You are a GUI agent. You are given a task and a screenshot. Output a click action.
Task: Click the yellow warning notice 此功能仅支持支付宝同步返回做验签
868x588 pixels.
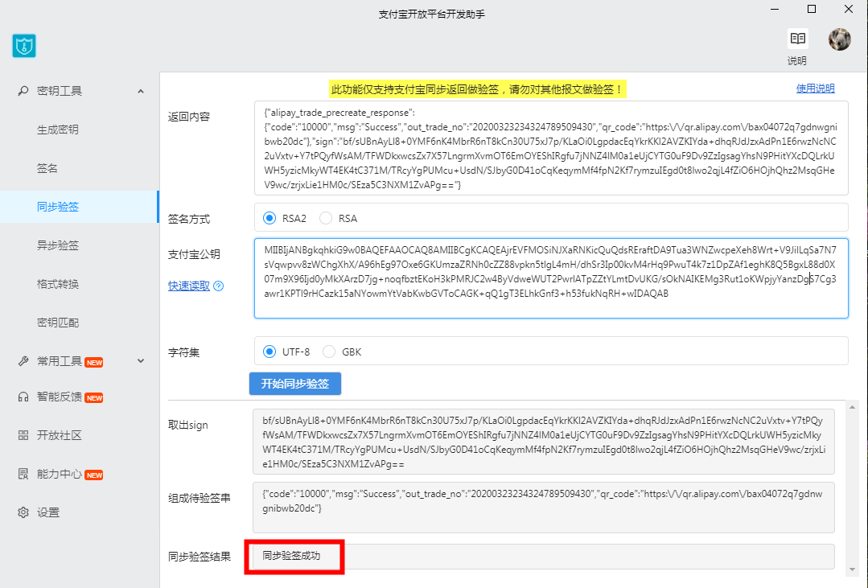[477, 89]
